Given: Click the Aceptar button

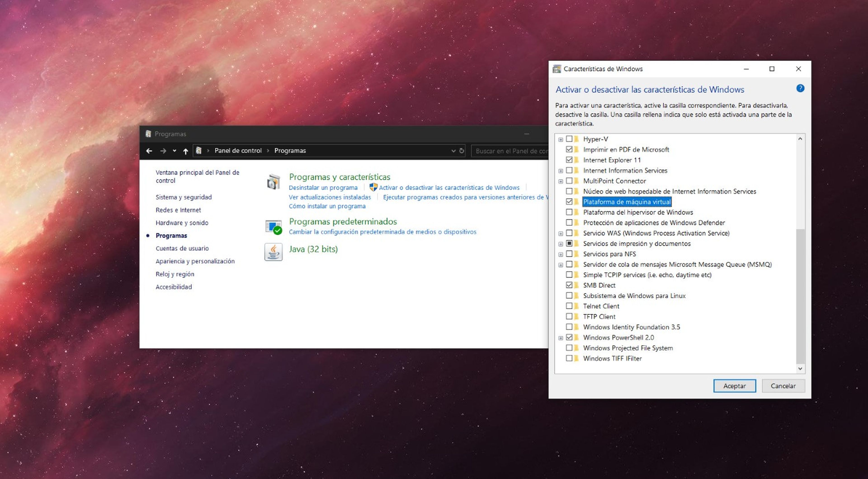Looking at the screenshot, I should point(735,386).
